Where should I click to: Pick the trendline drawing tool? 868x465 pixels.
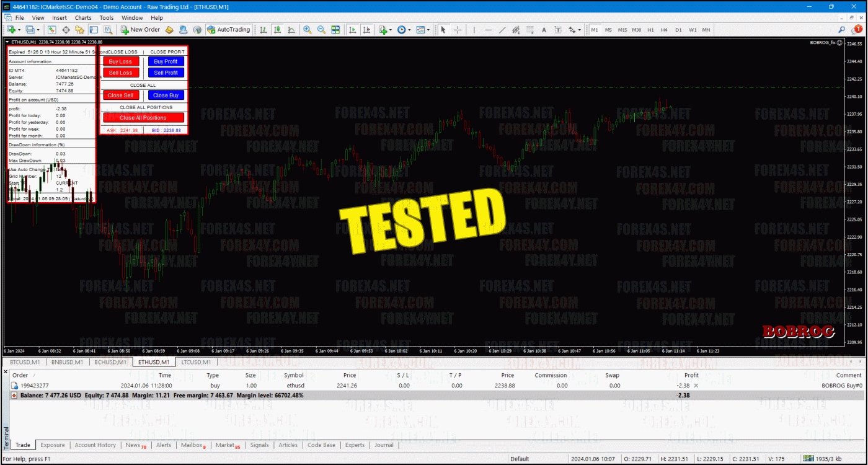click(502, 29)
